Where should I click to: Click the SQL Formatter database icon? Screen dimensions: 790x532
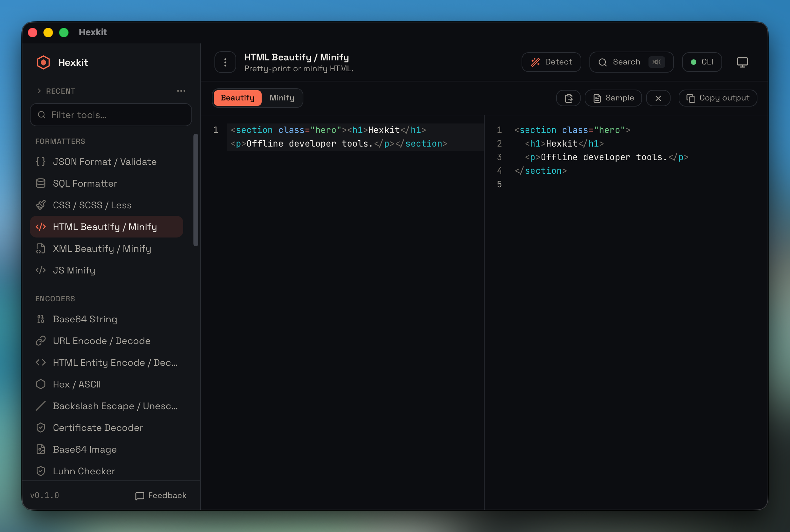[x=41, y=184]
